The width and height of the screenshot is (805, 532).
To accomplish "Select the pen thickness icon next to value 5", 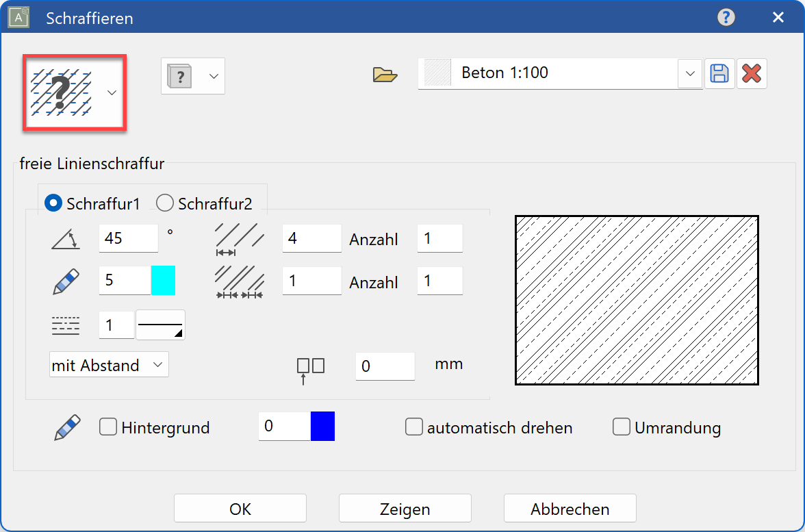I will coord(65,281).
